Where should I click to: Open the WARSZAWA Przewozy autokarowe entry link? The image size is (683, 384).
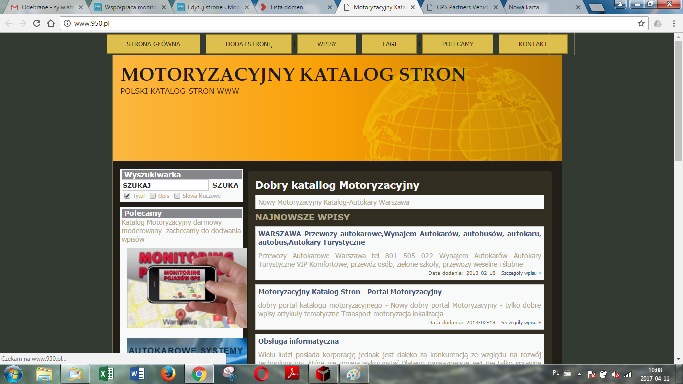pyautogui.click(x=399, y=238)
